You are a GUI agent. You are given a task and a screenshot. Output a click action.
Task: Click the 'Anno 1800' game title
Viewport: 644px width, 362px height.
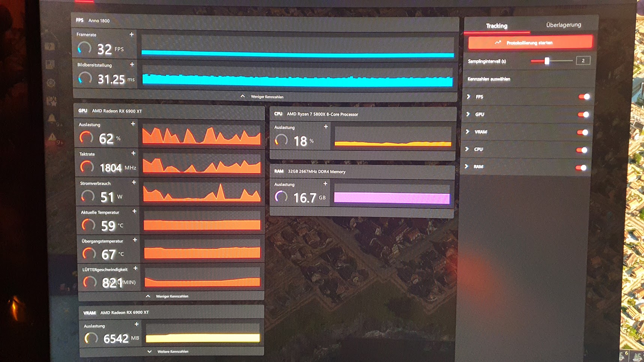click(99, 21)
